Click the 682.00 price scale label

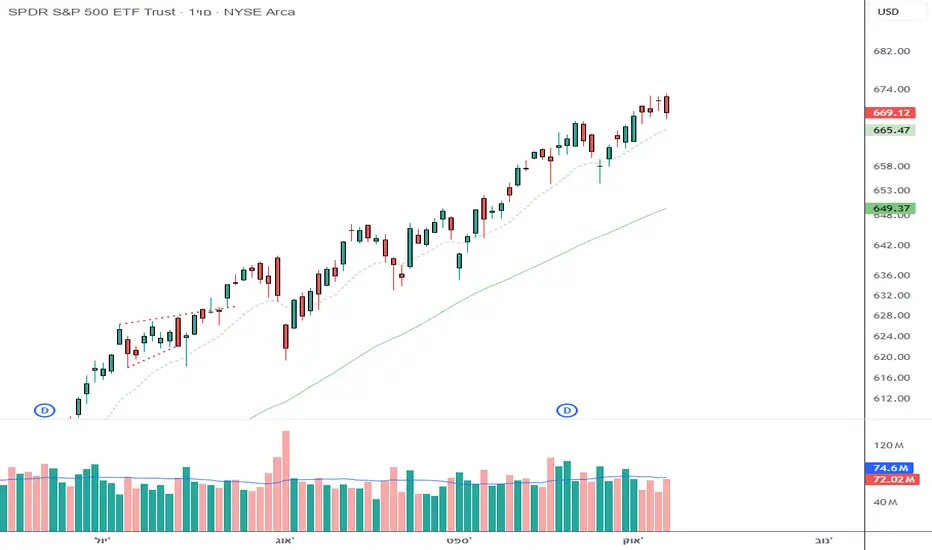pos(889,51)
